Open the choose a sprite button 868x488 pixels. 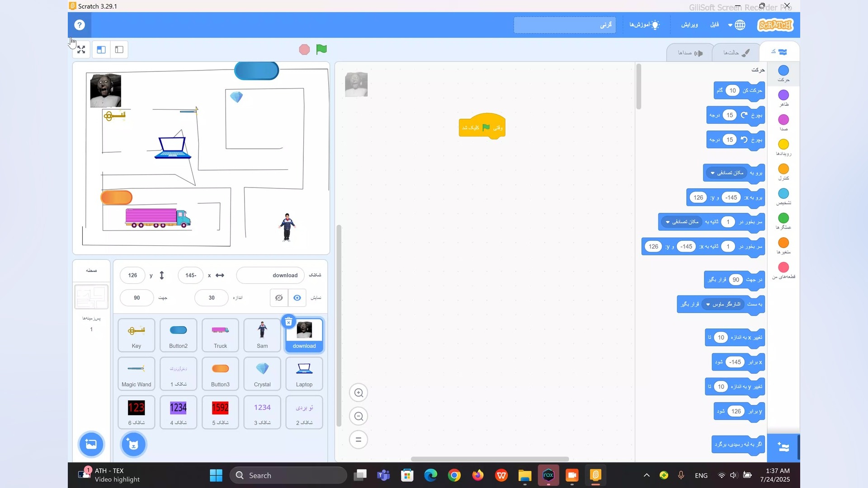[x=133, y=444]
